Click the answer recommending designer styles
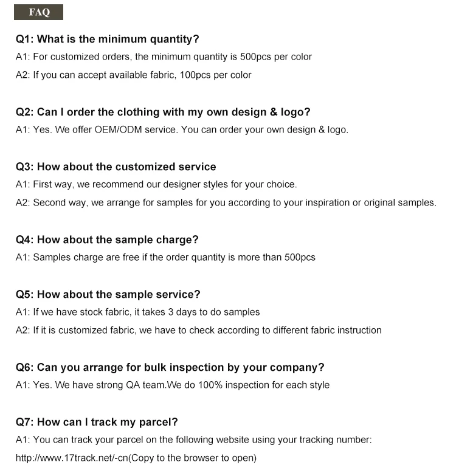This screenshot has height=476, width=456. [156, 184]
